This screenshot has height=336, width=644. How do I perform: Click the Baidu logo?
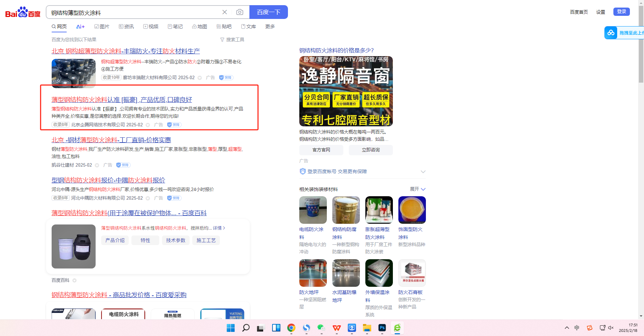23,12
